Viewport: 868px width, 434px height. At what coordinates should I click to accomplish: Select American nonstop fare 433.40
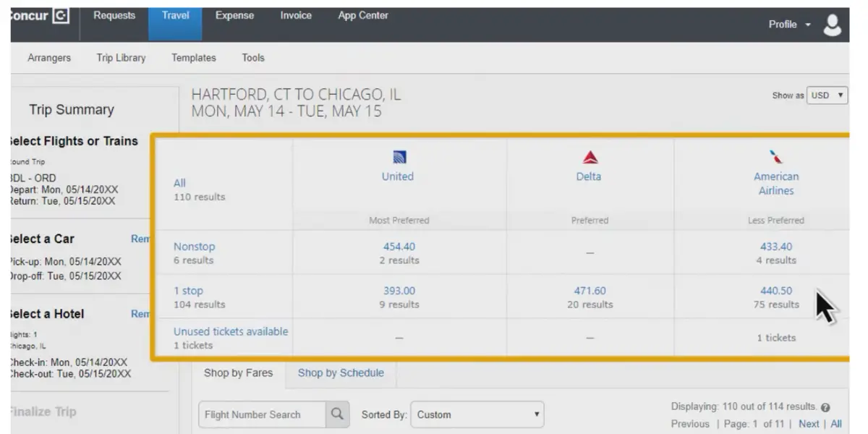click(776, 247)
